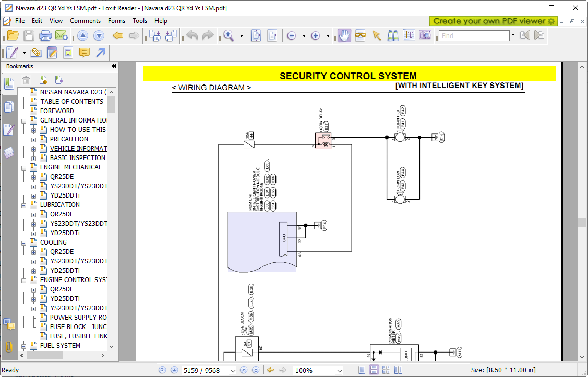
Task: Collapse the Bookmarks panel with double arrow
Action: click(x=114, y=66)
